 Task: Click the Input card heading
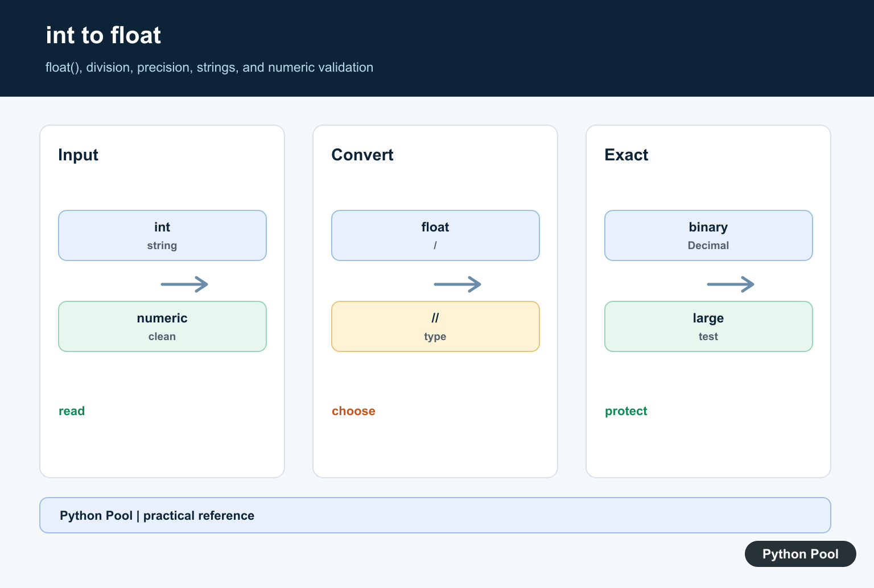(x=78, y=155)
